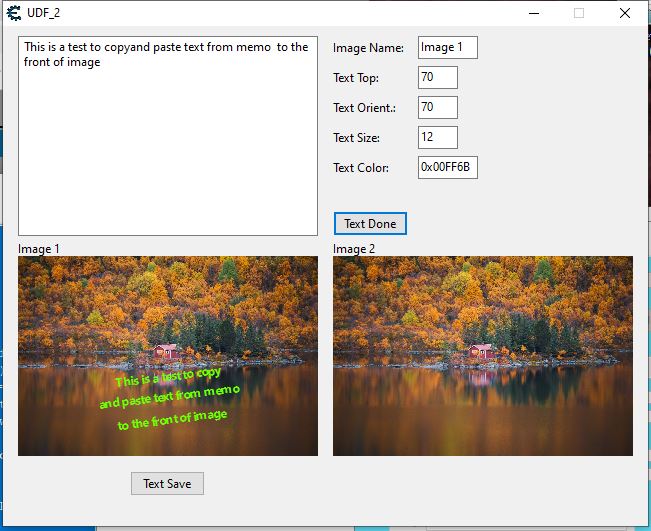
Task: Select the Image 1 preview with green text
Action: [168, 356]
